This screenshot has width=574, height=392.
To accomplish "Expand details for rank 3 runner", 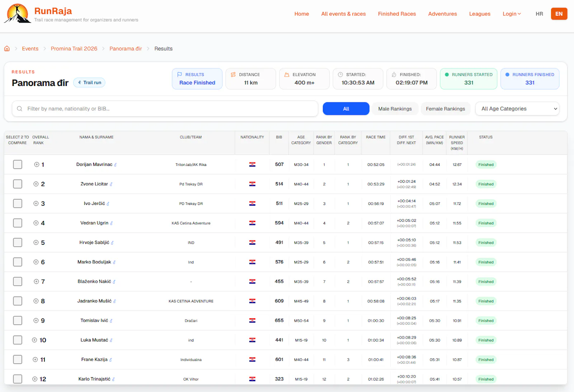I will click(x=36, y=204).
